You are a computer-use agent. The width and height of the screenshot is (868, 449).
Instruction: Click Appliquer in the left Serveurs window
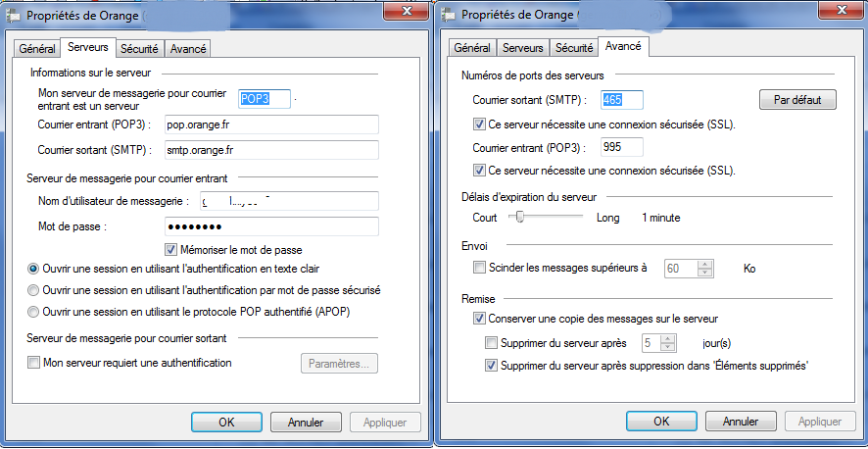[x=385, y=422]
